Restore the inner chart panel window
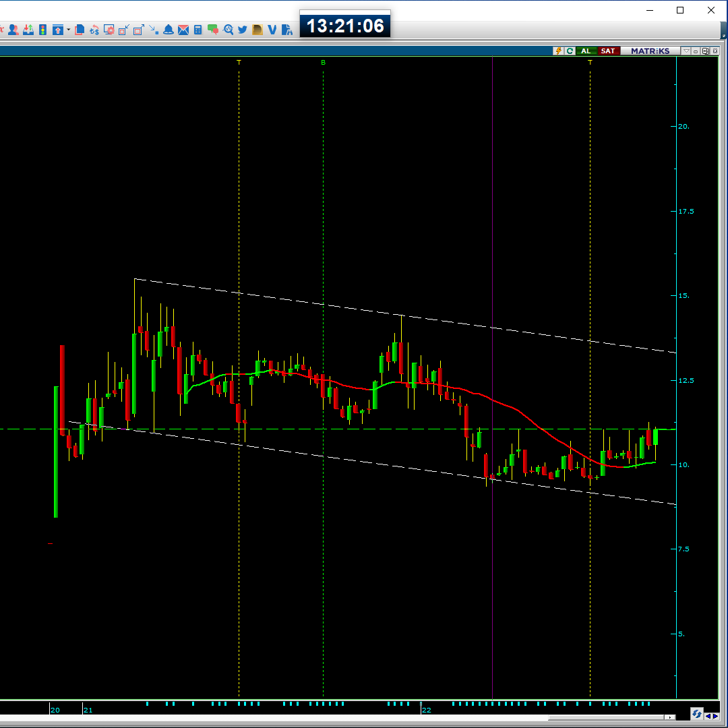 tap(706, 51)
